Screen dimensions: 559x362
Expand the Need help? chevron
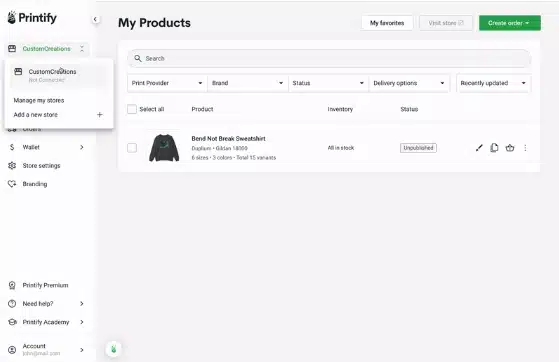[82, 304]
